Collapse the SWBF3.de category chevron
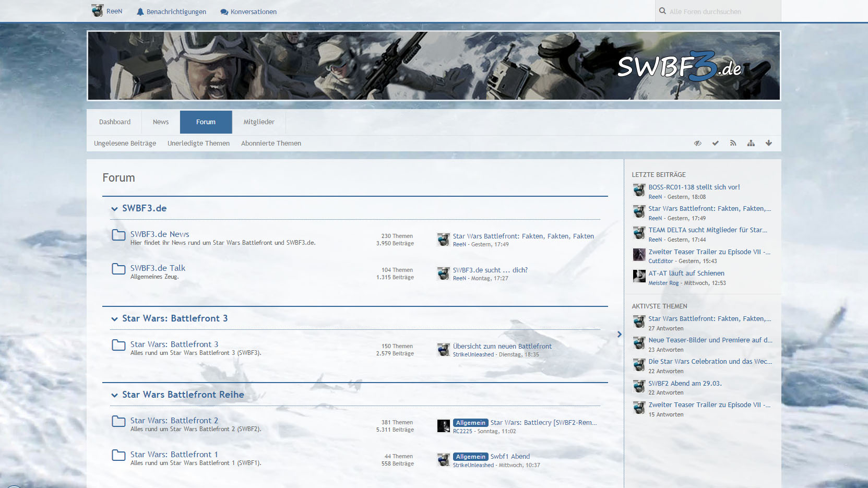The height and width of the screenshot is (488, 868). (x=114, y=209)
